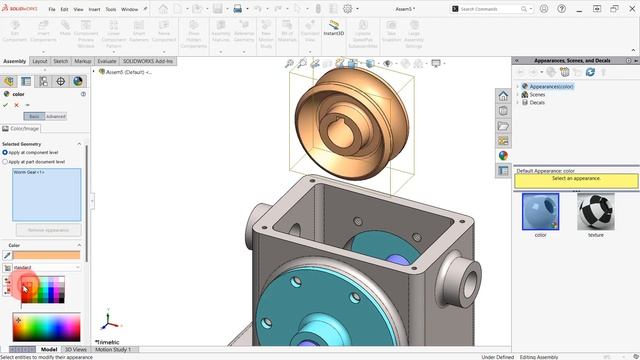Open the user account login icon
The image size is (640, 360).
(544, 9)
